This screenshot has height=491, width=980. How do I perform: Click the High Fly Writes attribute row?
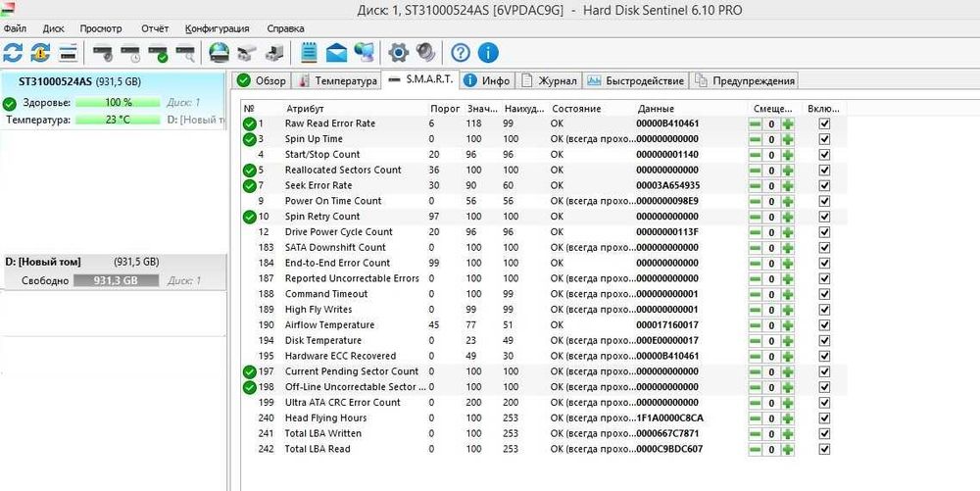click(544, 310)
